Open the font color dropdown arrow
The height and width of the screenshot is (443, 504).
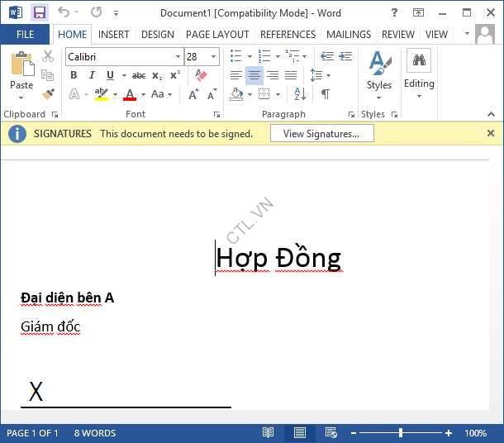(x=144, y=95)
